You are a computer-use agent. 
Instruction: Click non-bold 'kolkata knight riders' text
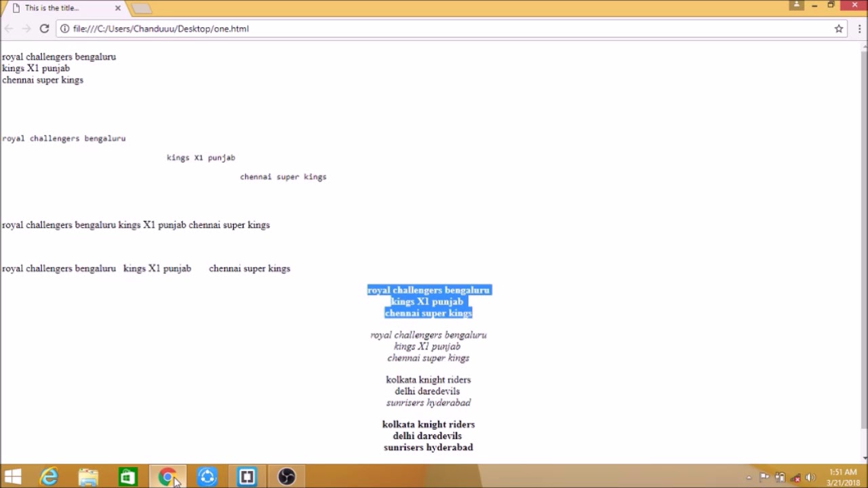(x=429, y=380)
